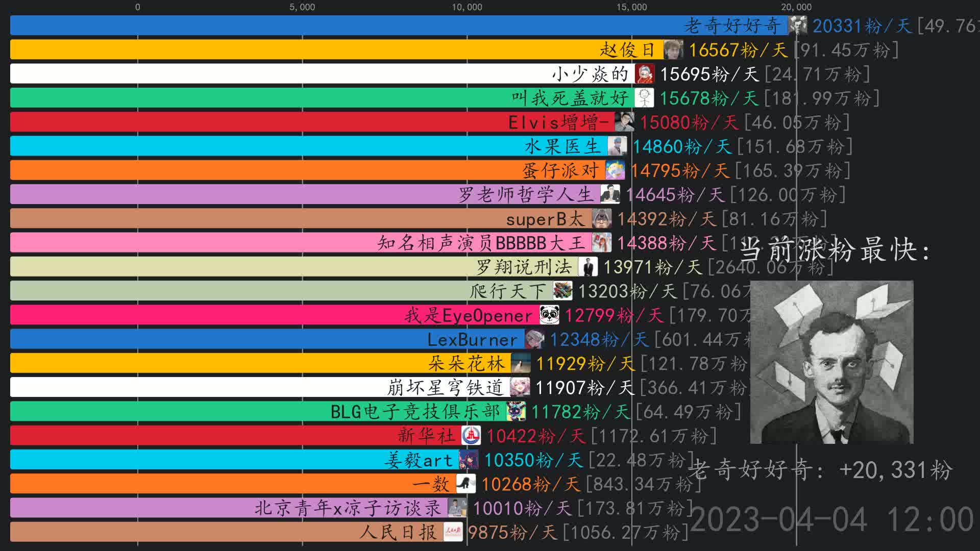The height and width of the screenshot is (551, 980).
Task: Click the [843.34万粉] total for 一数
Action: 644,484
